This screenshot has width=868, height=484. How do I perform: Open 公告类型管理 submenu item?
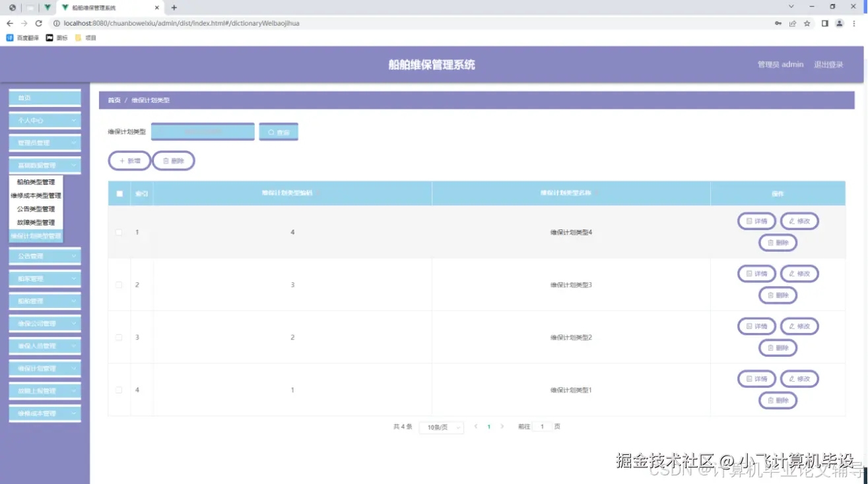point(36,209)
